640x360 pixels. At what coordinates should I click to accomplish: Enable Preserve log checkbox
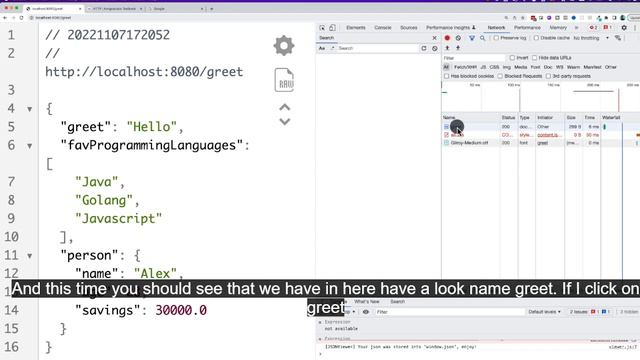click(x=496, y=38)
